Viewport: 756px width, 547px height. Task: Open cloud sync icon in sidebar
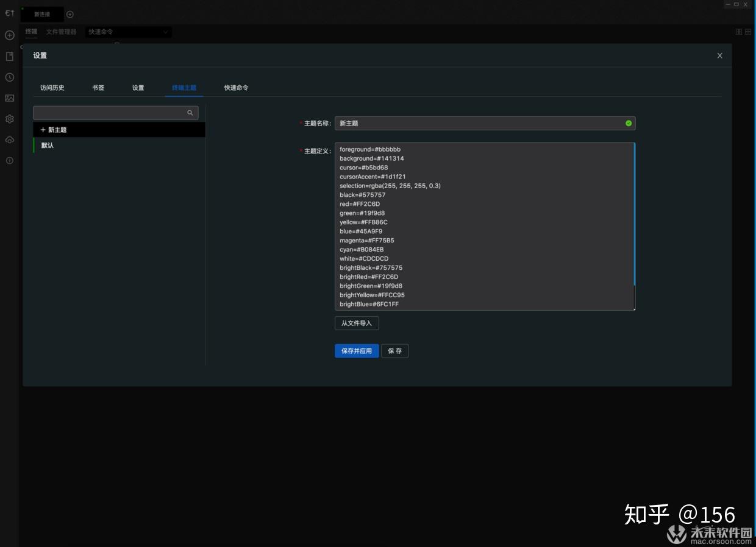click(9, 140)
